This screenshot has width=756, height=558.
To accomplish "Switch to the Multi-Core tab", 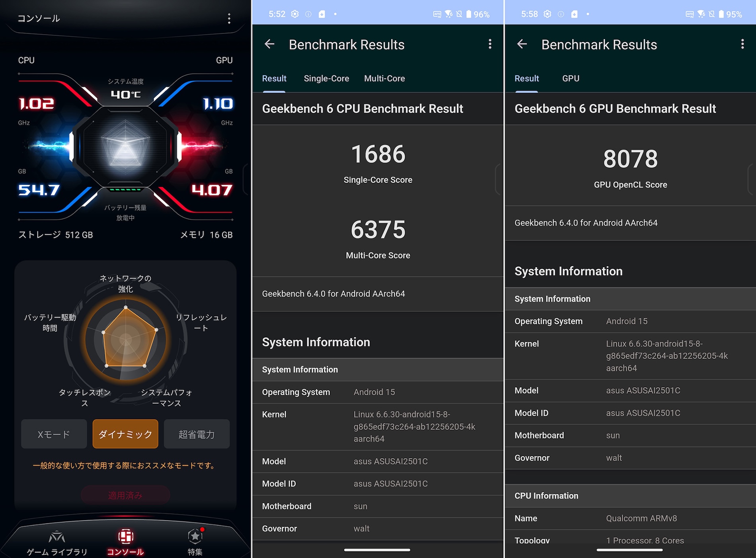I will coord(384,78).
